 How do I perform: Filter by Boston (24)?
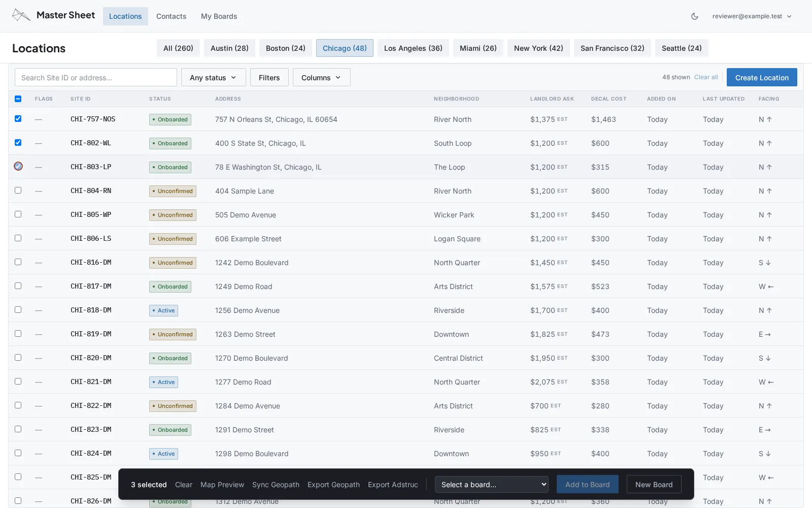point(286,48)
